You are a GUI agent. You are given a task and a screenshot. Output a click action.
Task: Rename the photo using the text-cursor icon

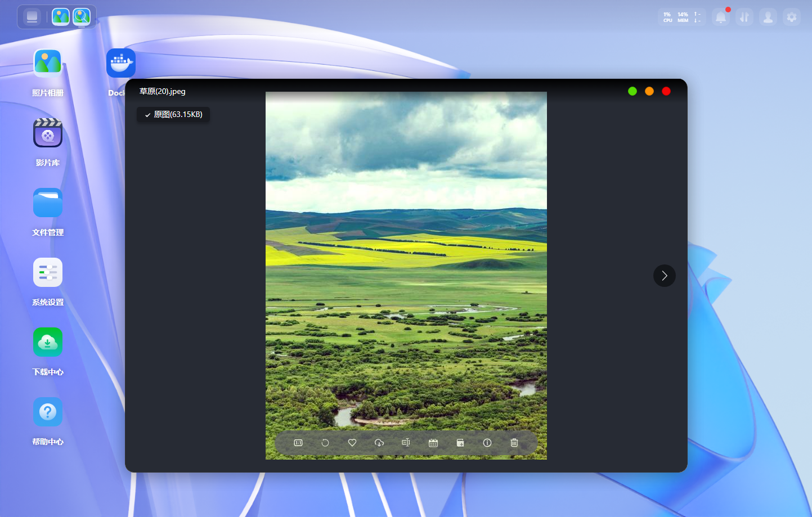406,443
